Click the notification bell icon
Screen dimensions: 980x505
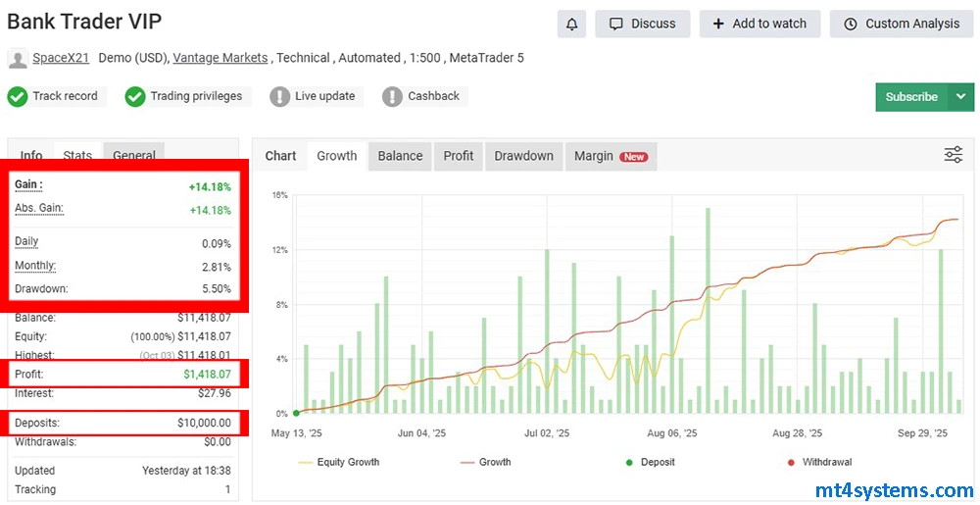[571, 24]
